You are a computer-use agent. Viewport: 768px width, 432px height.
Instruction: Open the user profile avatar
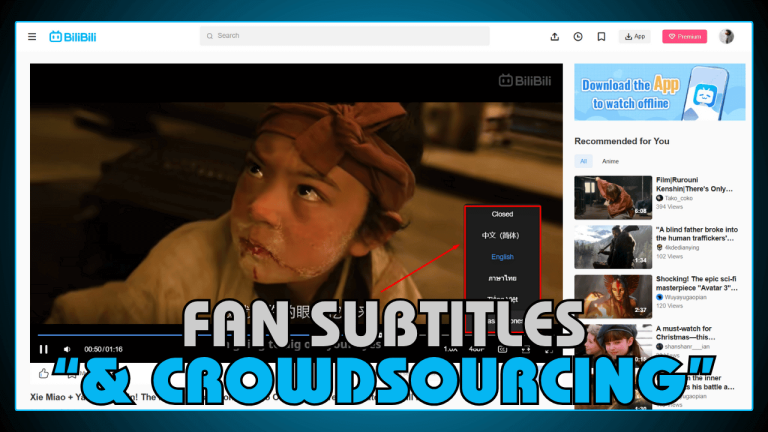pos(726,36)
